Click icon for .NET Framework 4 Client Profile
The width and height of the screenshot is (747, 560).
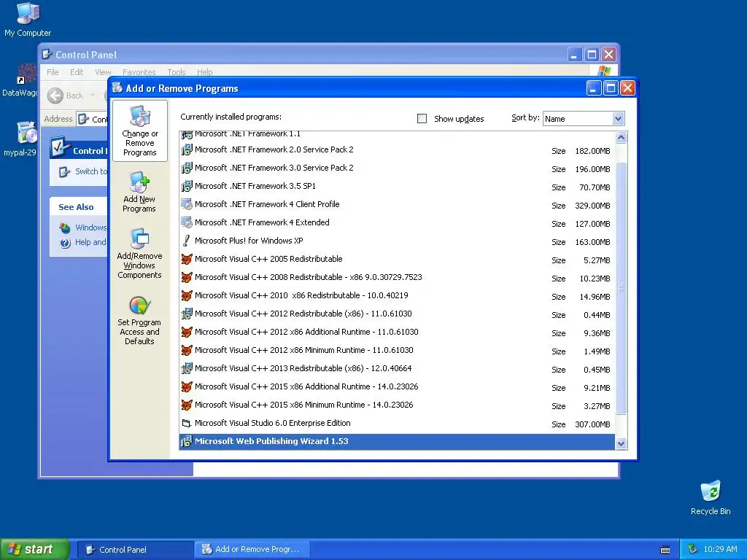187,205
